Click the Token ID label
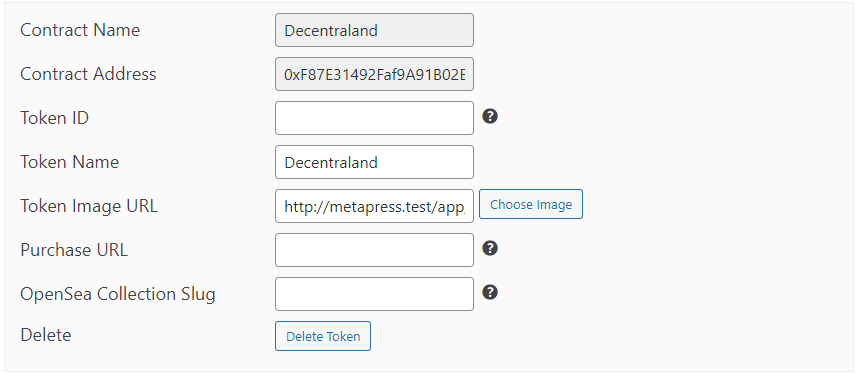The image size is (858, 374). coord(55,118)
